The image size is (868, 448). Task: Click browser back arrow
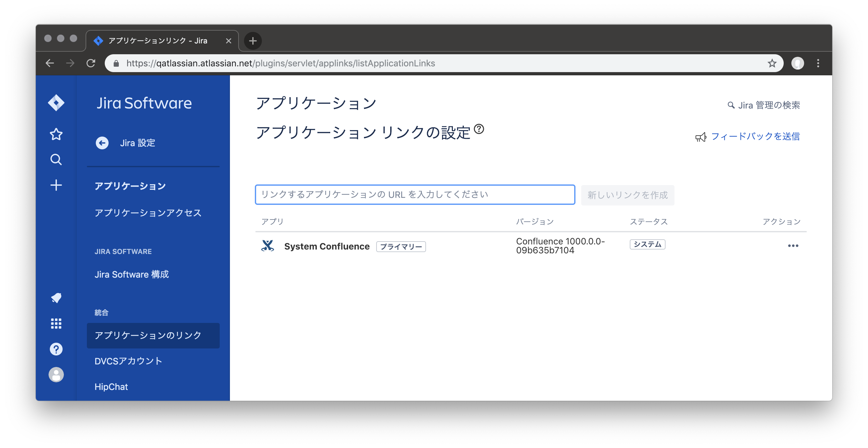(50, 63)
